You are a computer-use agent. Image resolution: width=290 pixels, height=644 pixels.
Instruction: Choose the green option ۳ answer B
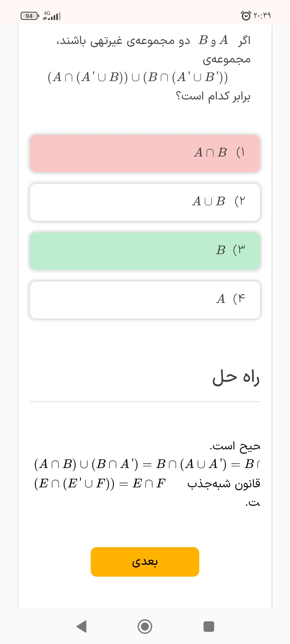(x=145, y=251)
